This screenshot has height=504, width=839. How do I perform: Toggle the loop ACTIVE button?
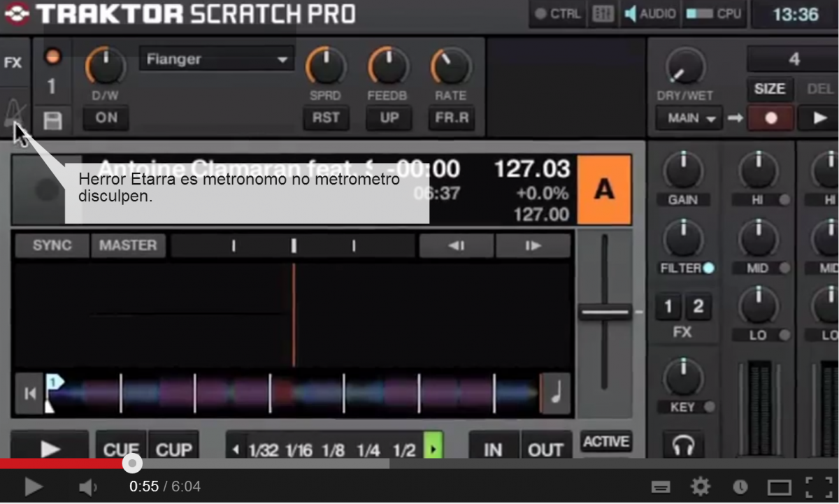tap(605, 442)
